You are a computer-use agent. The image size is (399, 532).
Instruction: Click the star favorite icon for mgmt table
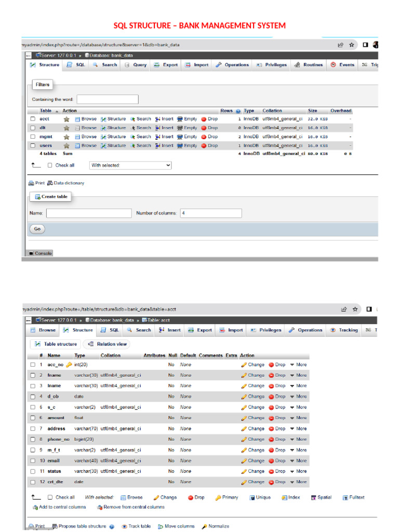66,137
